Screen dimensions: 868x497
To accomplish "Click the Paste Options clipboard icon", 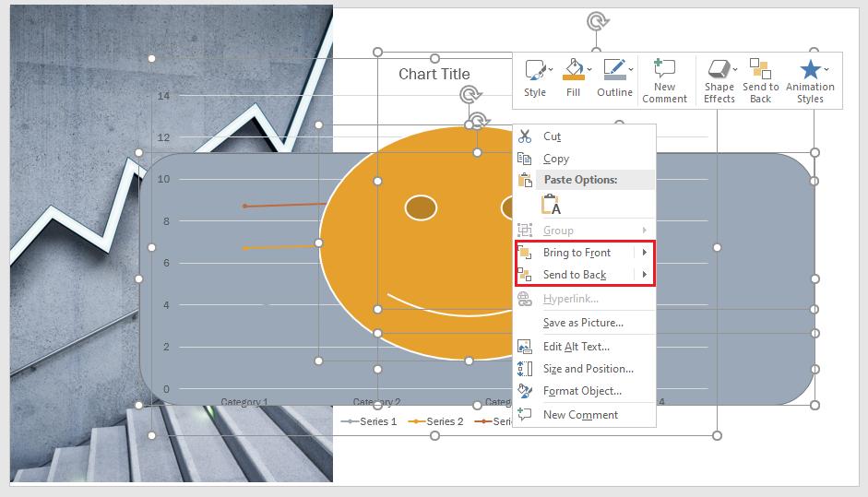I will coord(525,180).
